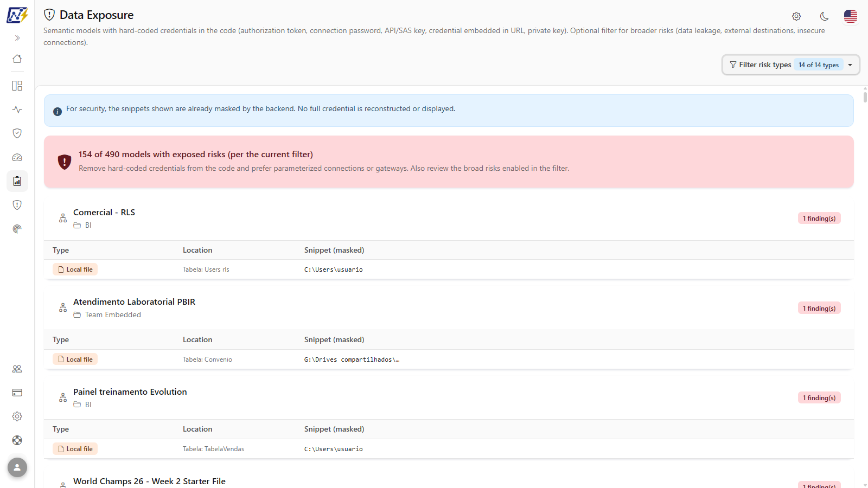Click Local file tag in Tabela: TabelaVendas row

click(x=75, y=449)
